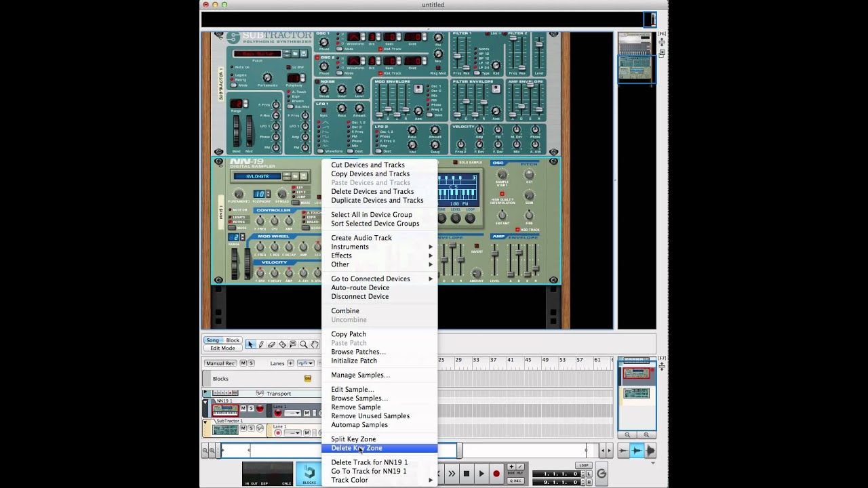Viewport: 868px width, 488px height.
Task: Click the Play button in transport
Action: point(481,474)
